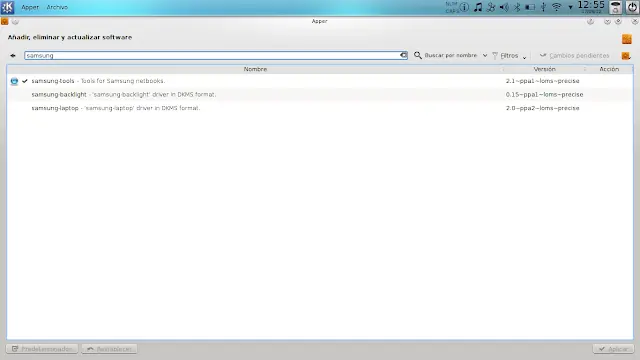Select the samsung-backlight package row
640x360 pixels.
(x=320, y=95)
